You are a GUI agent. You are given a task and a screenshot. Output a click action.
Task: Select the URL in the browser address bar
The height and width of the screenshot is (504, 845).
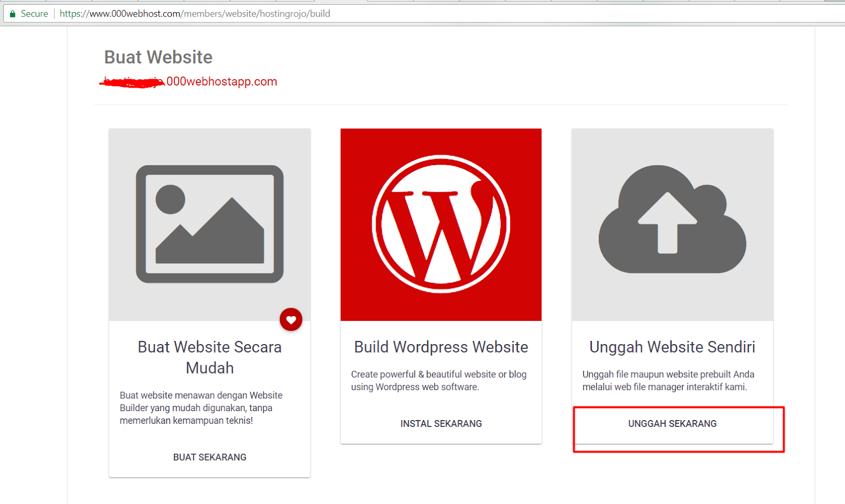coord(195,13)
